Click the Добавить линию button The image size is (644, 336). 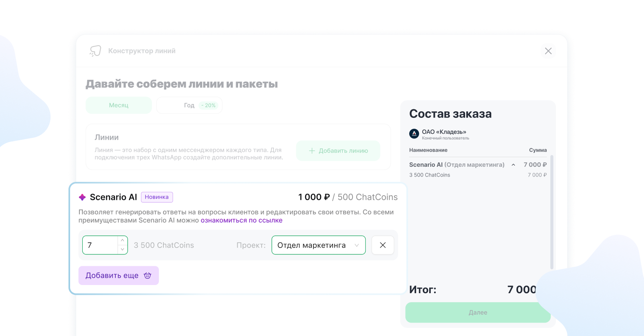click(x=338, y=151)
